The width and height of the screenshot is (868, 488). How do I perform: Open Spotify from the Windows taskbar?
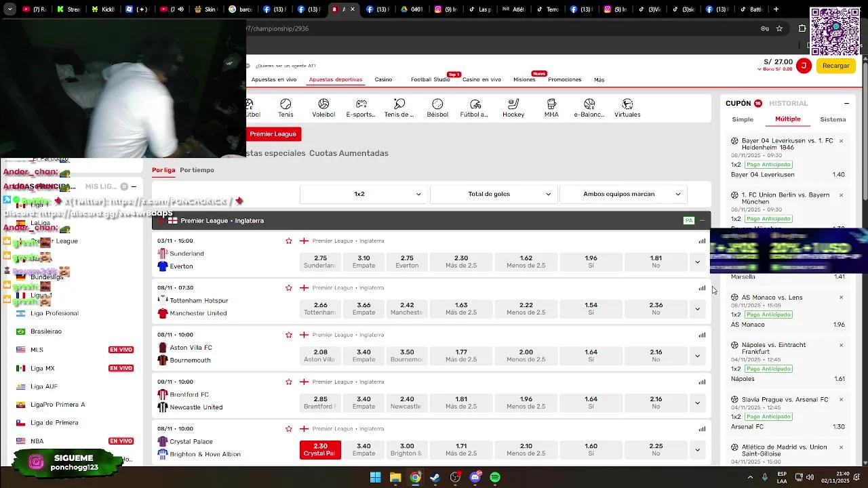tap(495, 477)
